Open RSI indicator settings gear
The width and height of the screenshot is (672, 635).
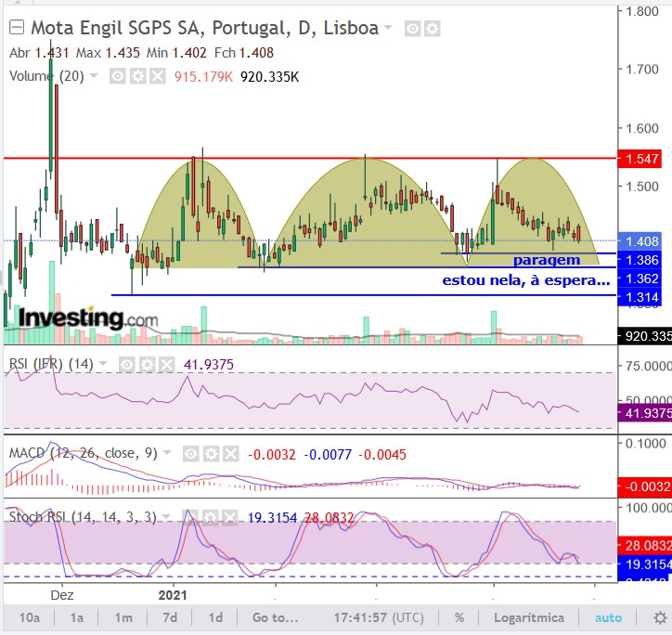point(147,365)
